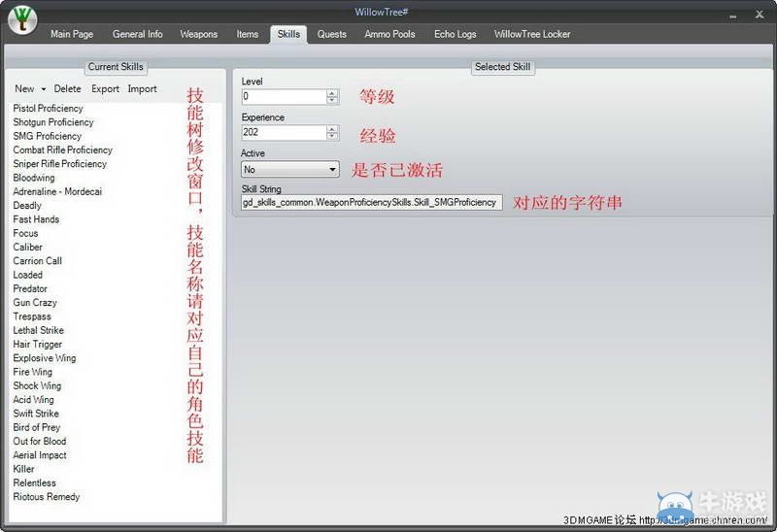Click the New skill button
Image resolution: width=777 pixels, height=532 pixels.
(x=25, y=88)
